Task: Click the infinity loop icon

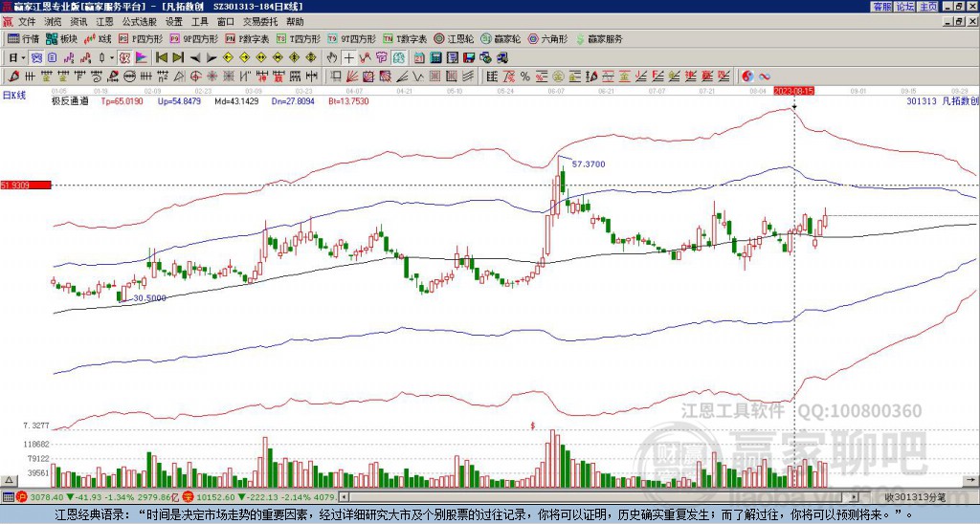Action: pyautogui.click(x=765, y=76)
